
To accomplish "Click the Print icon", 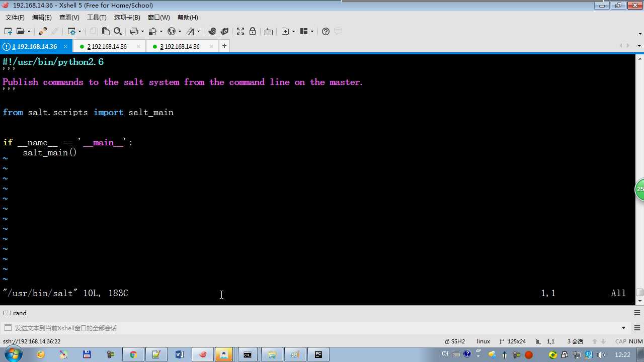I will [x=134, y=31].
